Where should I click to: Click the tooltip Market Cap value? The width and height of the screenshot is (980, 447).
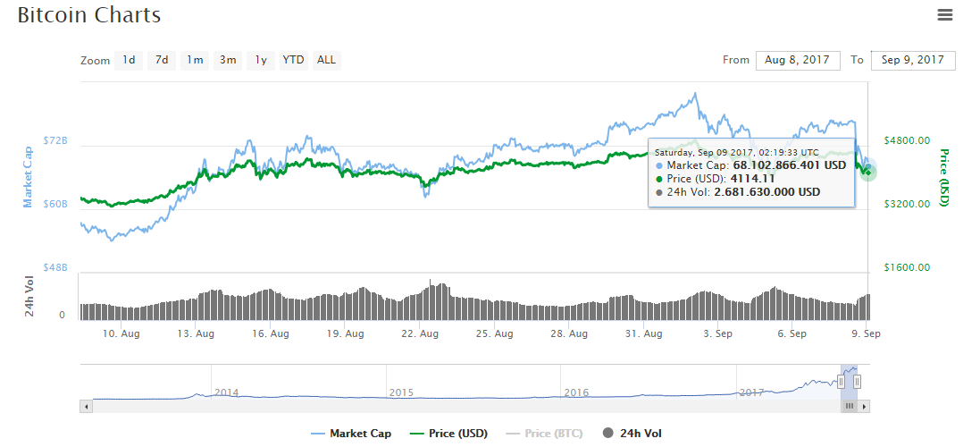pyautogui.click(x=788, y=165)
